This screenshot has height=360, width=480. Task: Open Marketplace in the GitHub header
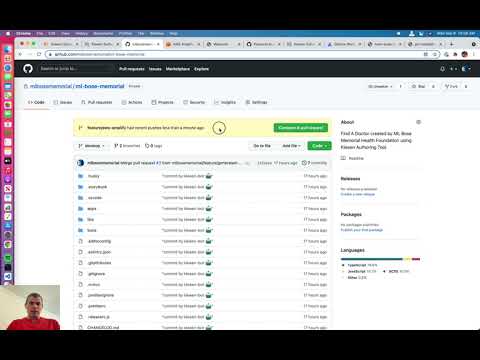[x=178, y=69]
